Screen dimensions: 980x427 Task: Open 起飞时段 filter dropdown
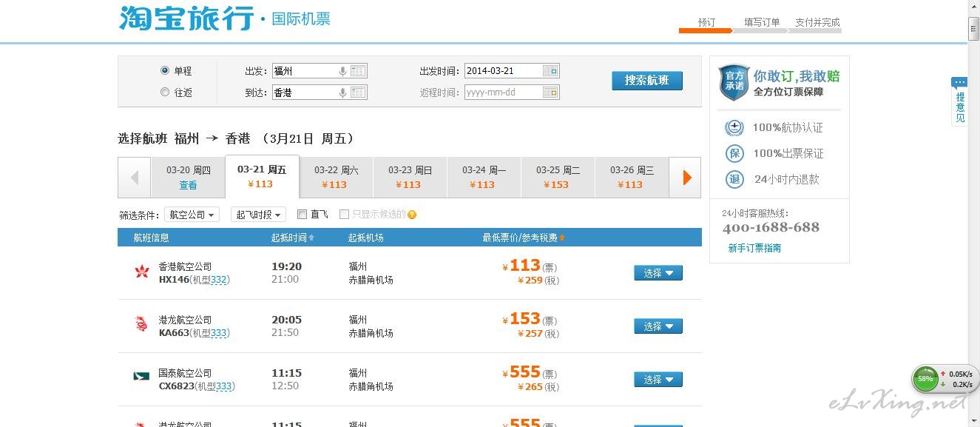click(x=258, y=215)
